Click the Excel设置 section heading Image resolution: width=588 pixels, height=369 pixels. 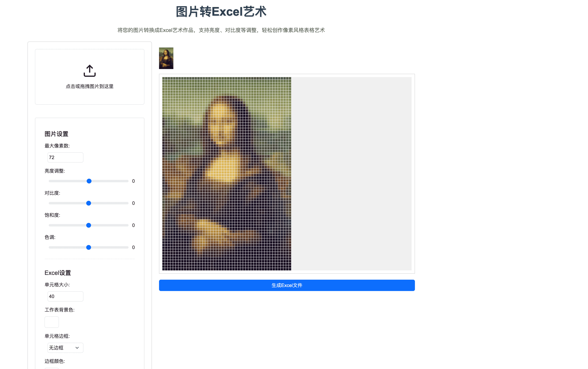click(58, 273)
